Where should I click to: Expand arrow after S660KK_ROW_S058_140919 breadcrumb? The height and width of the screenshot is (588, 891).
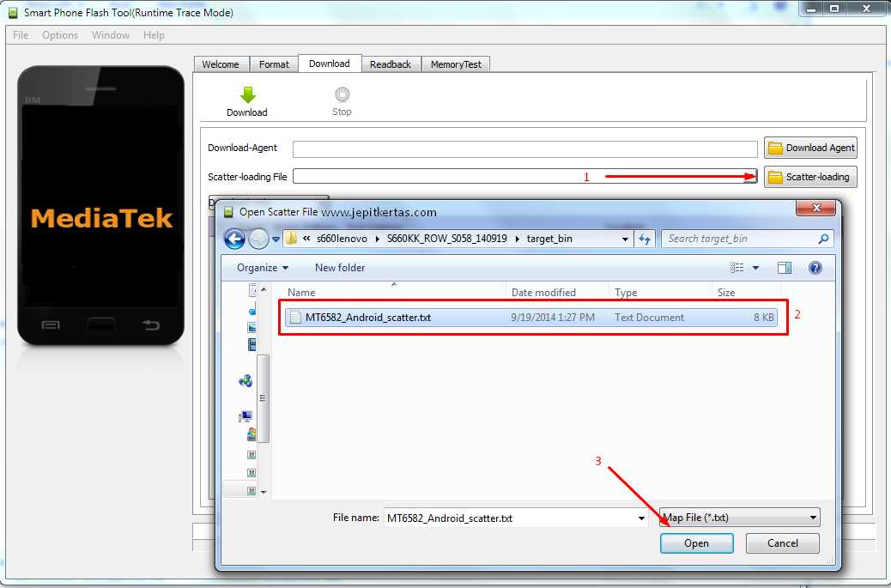[517, 239]
